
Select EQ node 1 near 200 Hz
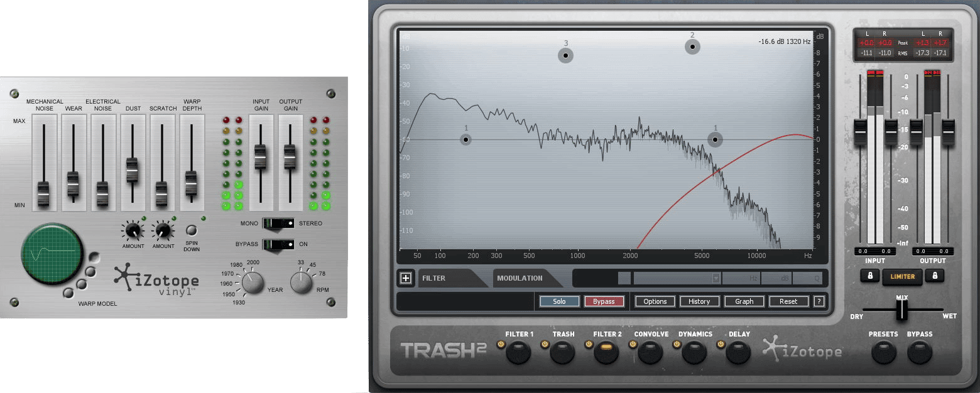tap(465, 139)
